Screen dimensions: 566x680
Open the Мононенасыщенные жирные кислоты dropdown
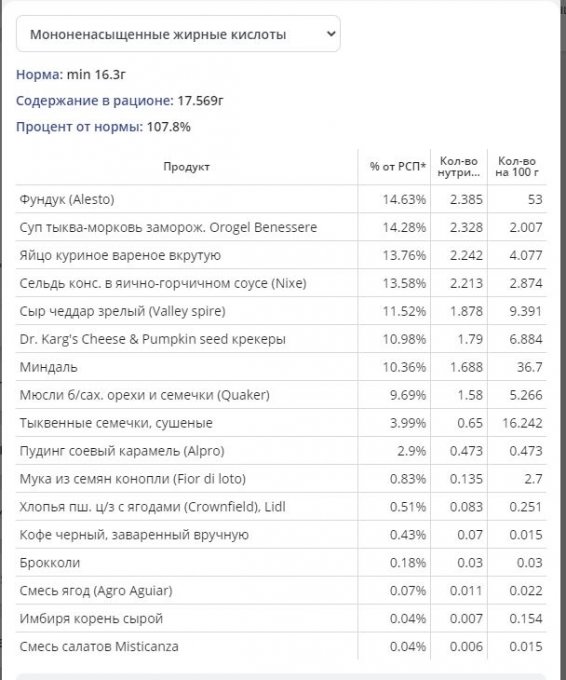pyautogui.click(x=178, y=34)
